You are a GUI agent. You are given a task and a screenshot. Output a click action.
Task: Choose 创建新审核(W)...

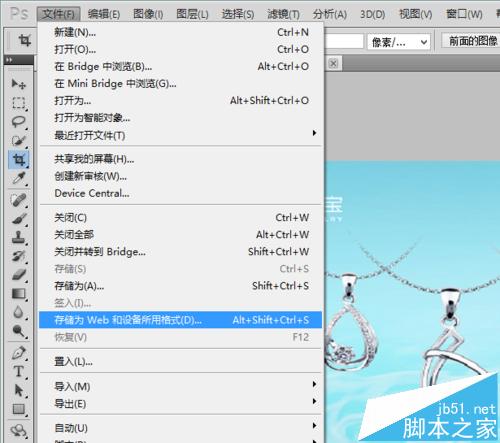click(x=181, y=176)
